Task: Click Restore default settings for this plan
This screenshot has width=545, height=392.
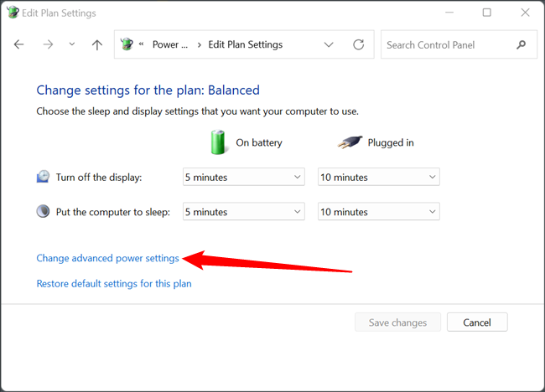Action: tap(114, 284)
